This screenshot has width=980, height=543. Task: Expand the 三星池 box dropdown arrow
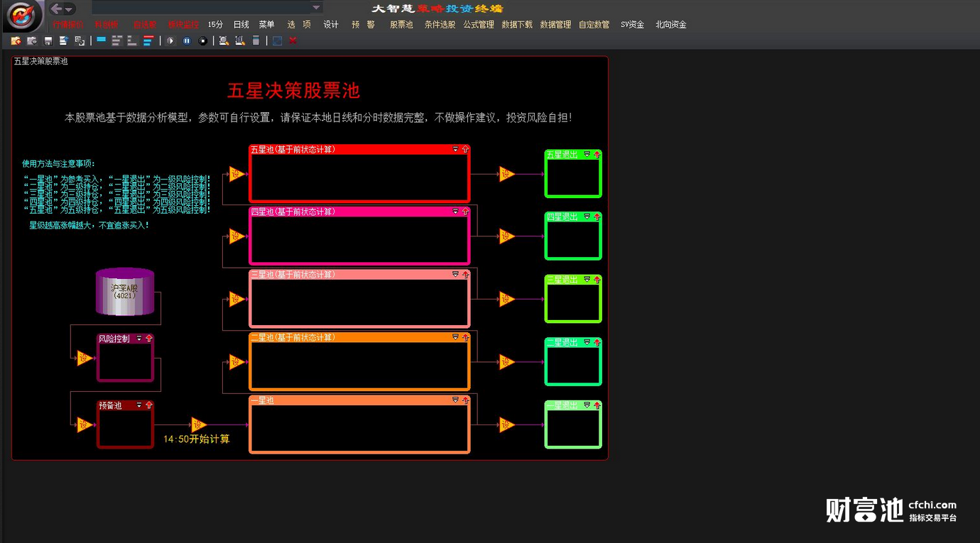point(456,274)
